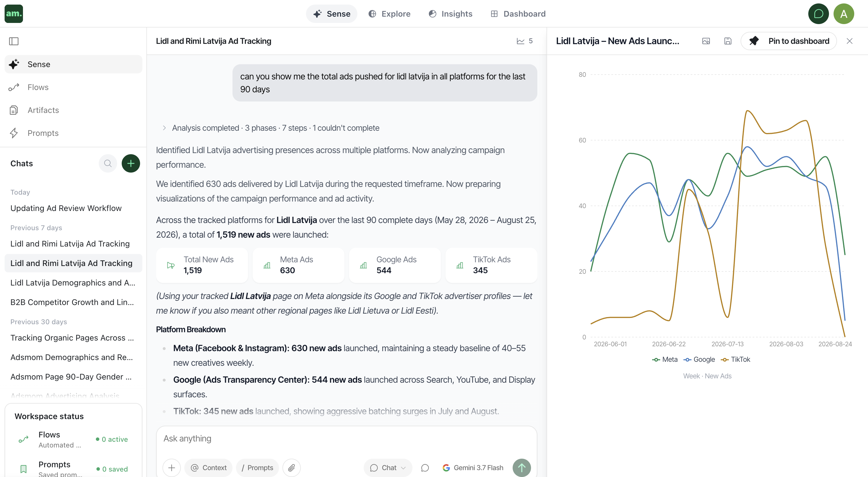Open the Chat mode dropdown
868x477 pixels.
[x=388, y=468]
